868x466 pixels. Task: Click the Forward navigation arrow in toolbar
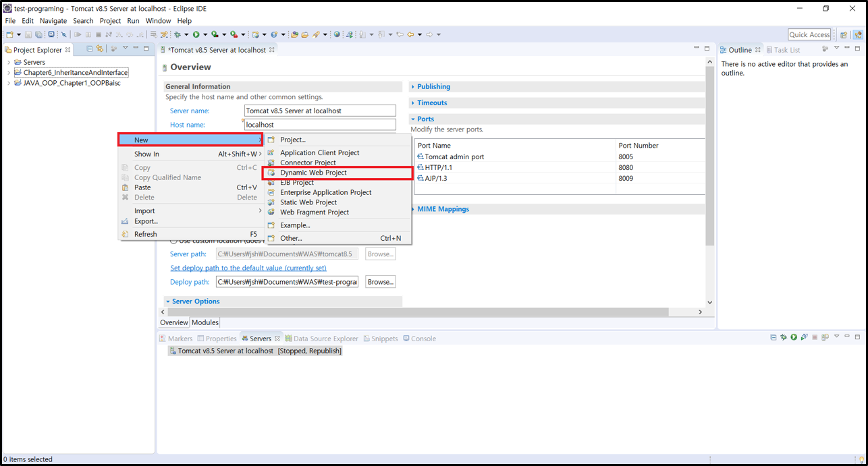429,34
